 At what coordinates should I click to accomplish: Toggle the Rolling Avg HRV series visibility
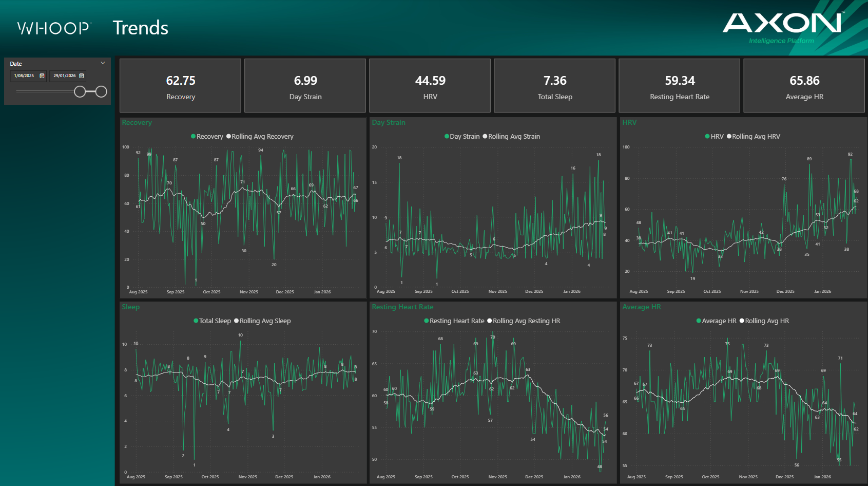tap(729, 136)
